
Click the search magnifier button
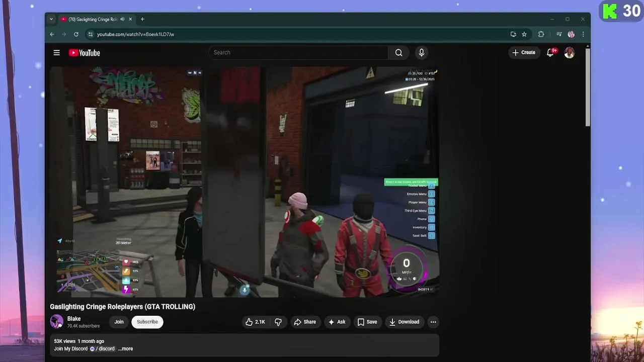click(x=399, y=52)
